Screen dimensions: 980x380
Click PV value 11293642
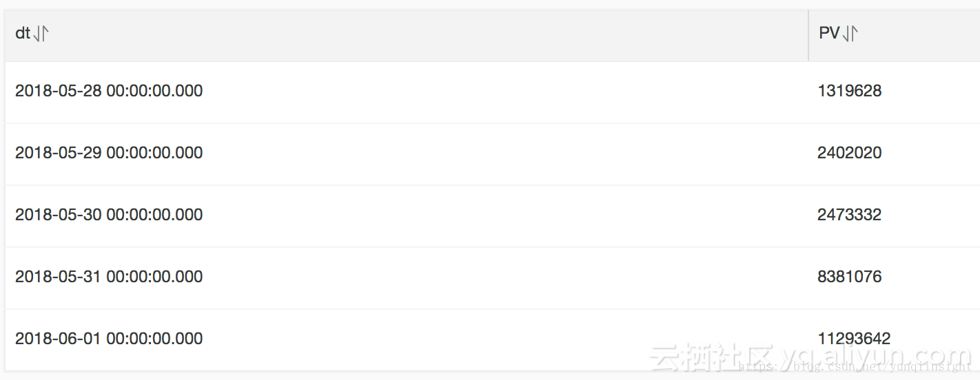(x=854, y=339)
